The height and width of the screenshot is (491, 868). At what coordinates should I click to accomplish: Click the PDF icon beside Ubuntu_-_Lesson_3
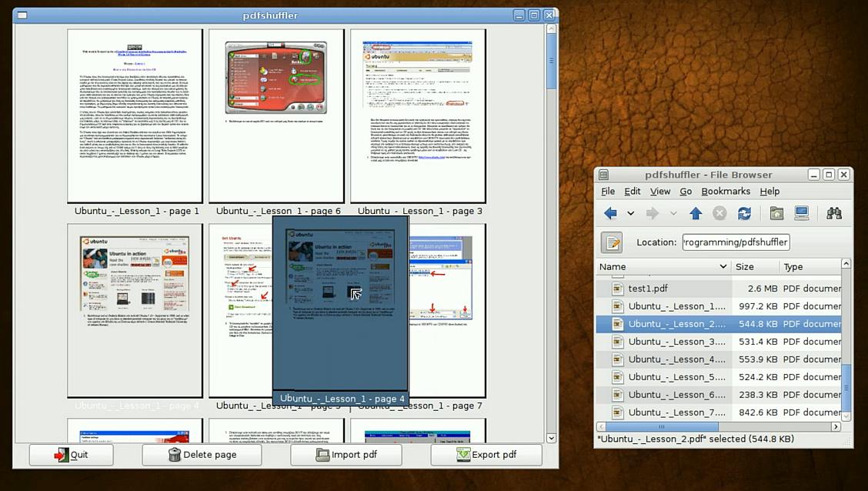(x=617, y=342)
